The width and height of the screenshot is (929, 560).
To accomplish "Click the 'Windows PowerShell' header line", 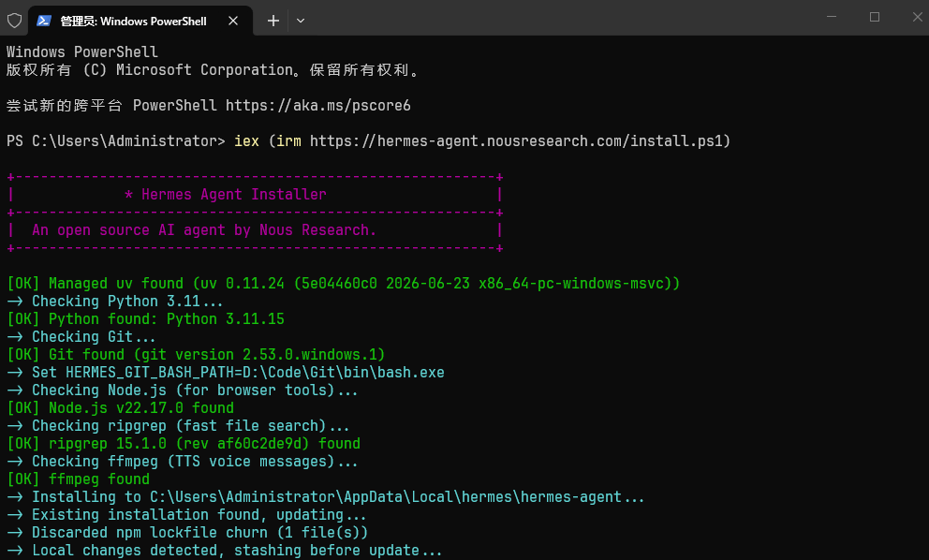I will pyautogui.click(x=82, y=52).
